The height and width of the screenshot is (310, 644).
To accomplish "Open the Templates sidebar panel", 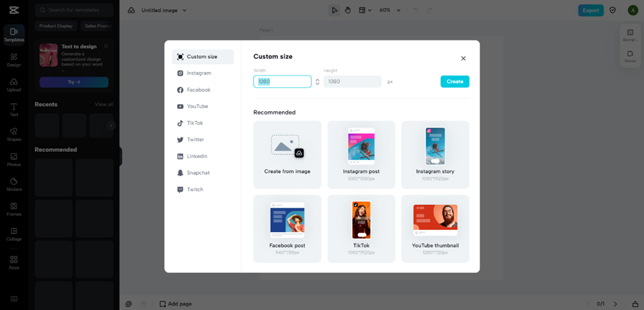I will (x=14, y=34).
